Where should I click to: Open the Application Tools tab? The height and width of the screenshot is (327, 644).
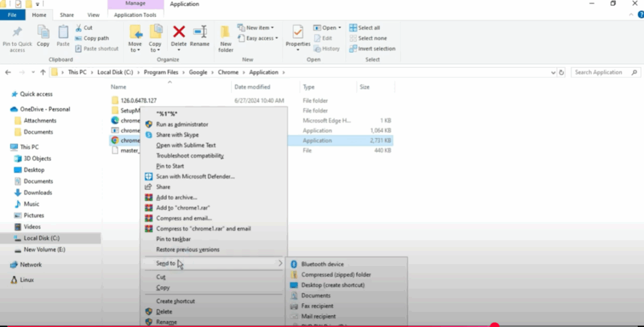(135, 15)
